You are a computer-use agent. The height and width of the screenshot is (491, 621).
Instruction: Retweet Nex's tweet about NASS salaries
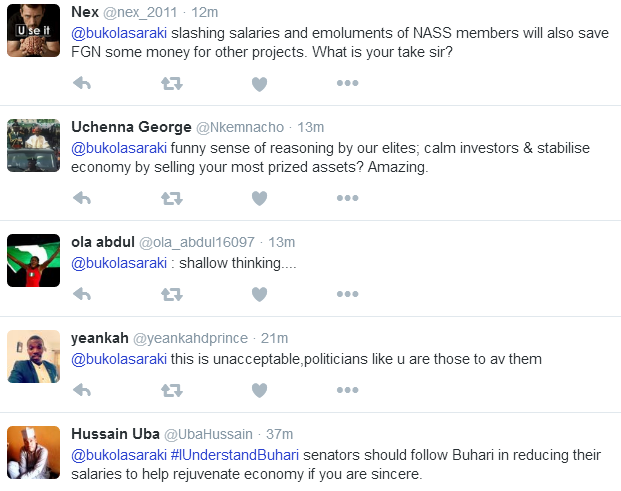coord(171,84)
